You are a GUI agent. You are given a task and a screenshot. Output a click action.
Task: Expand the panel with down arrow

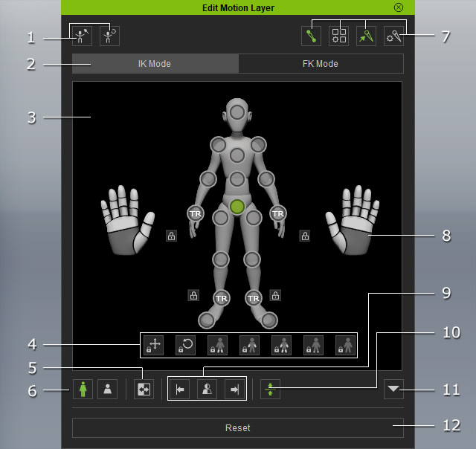coord(393,389)
